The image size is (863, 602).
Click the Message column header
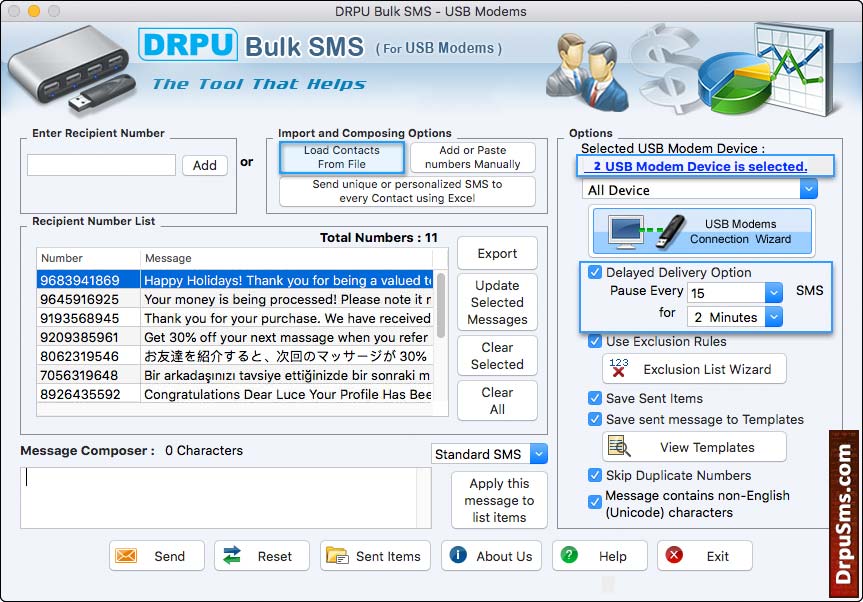pos(287,258)
